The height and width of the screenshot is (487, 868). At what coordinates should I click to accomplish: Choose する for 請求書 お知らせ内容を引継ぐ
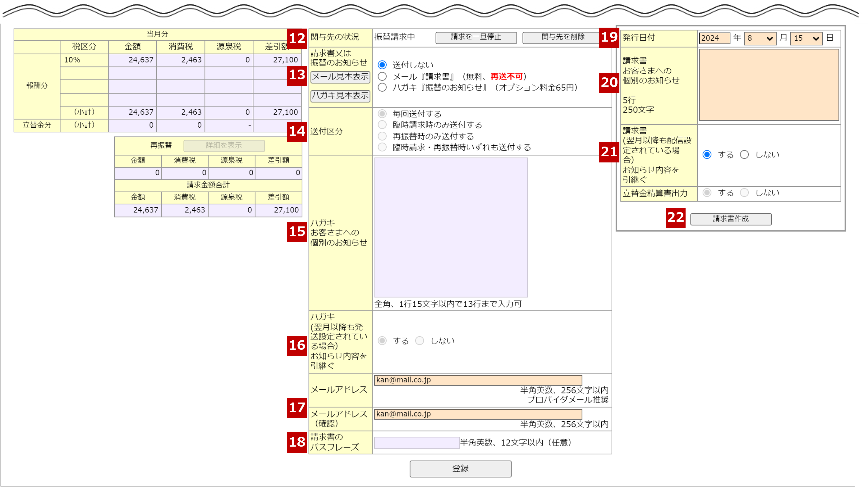pyautogui.click(x=707, y=155)
